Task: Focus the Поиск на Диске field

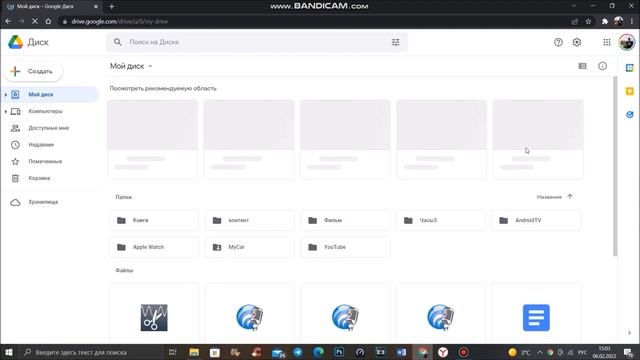Action: 256,42
